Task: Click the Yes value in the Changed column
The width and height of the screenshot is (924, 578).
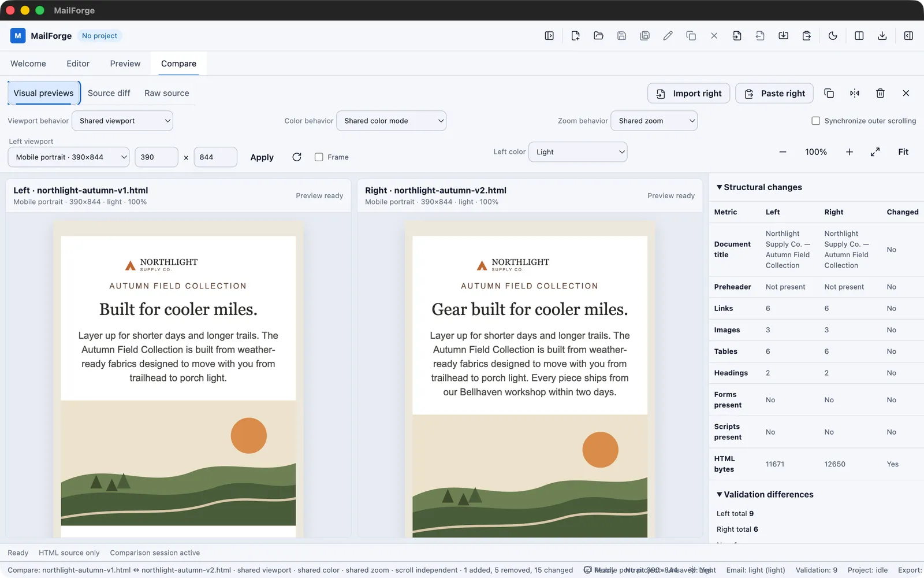Action: tap(893, 464)
